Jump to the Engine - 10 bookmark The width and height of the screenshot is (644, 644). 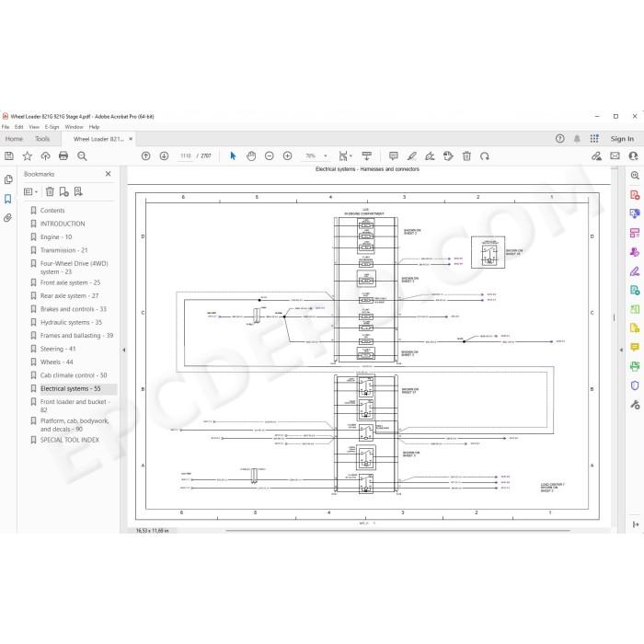[56, 237]
